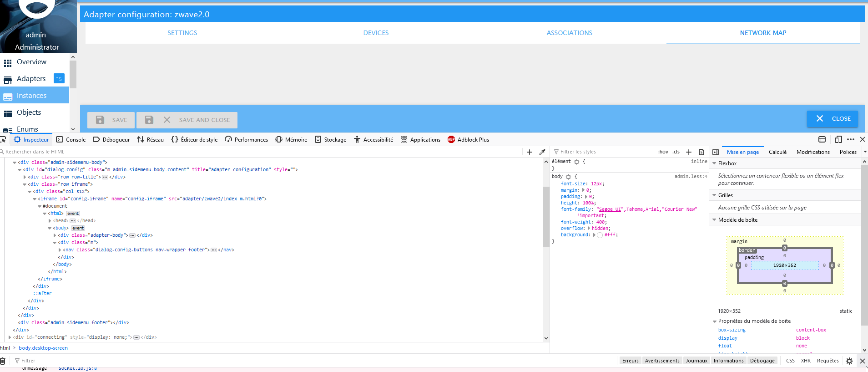
Task: Open Overview in the side menu
Action: (35, 62)
